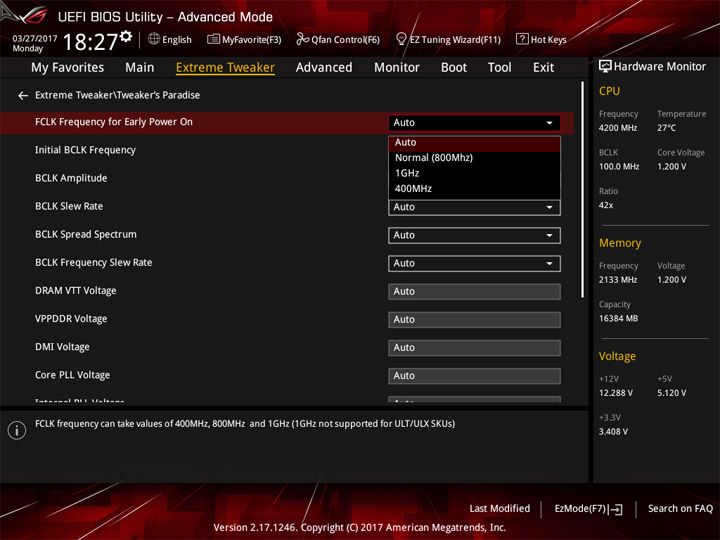Select the Extreme Tweaker tab
The width and height of the screenshot is (720, 540).
tap(225, 68)
